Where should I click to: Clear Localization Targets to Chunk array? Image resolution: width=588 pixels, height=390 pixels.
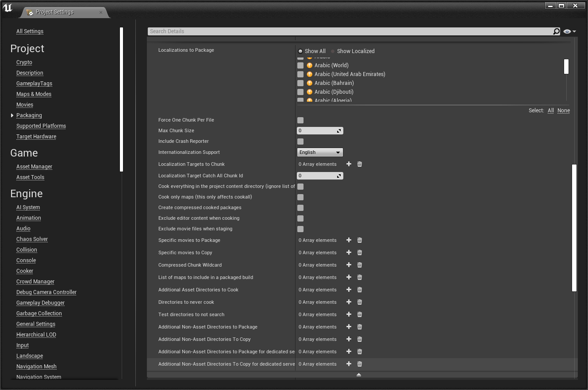[x=360, y=164]
